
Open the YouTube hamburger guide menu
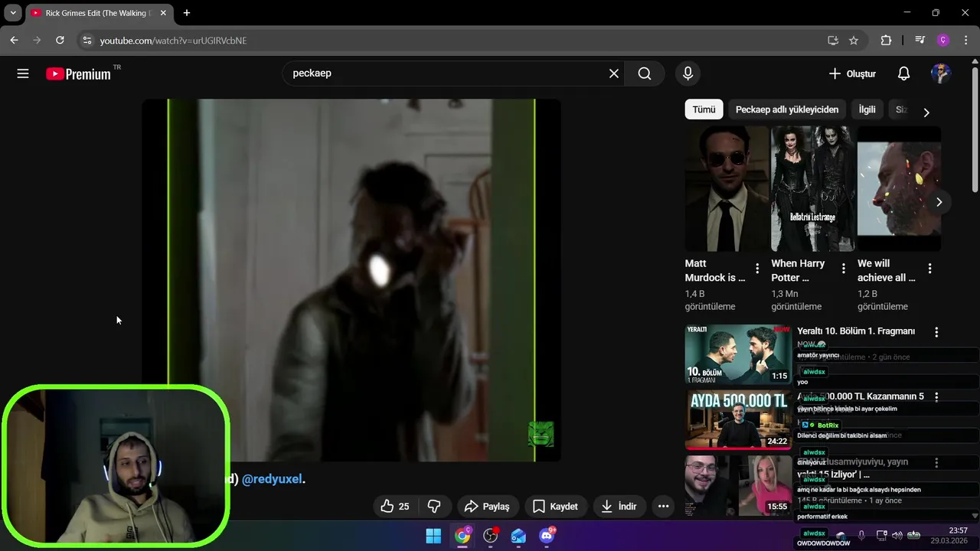[23, 73]
